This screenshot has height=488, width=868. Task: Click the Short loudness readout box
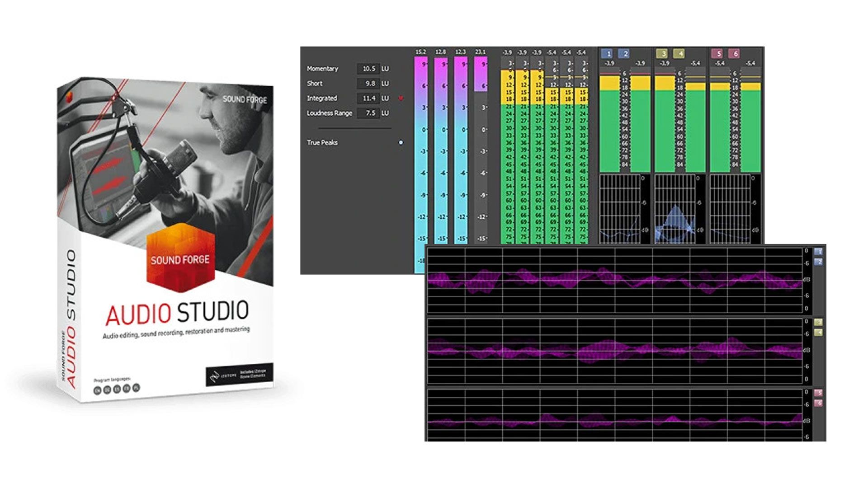pyautogui.click(x=368, y=84)
